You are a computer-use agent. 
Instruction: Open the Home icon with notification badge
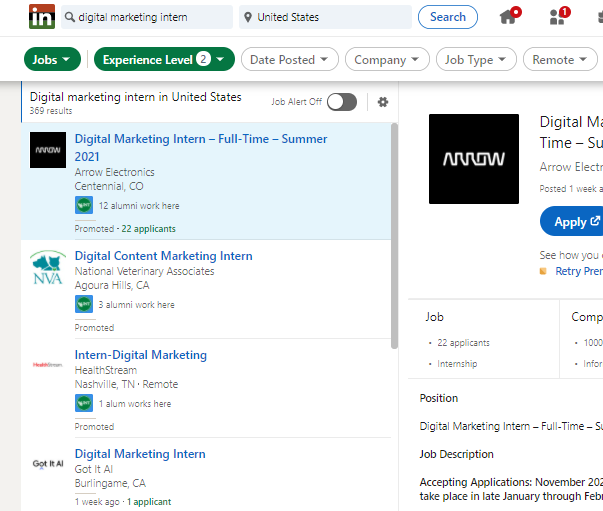click(x=510, y=17)
